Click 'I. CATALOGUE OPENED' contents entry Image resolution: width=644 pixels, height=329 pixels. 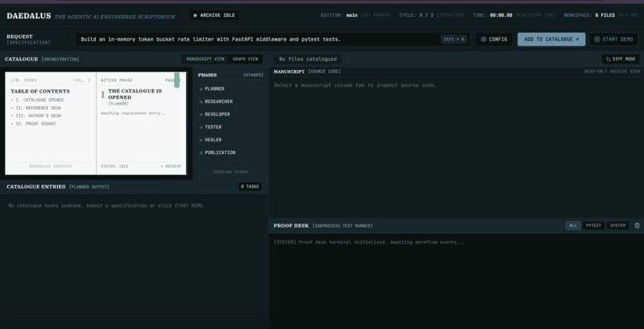[39, 100]
